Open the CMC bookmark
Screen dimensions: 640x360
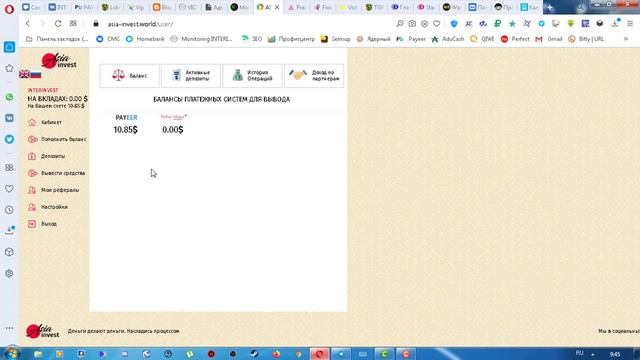[x=108, y=39]
